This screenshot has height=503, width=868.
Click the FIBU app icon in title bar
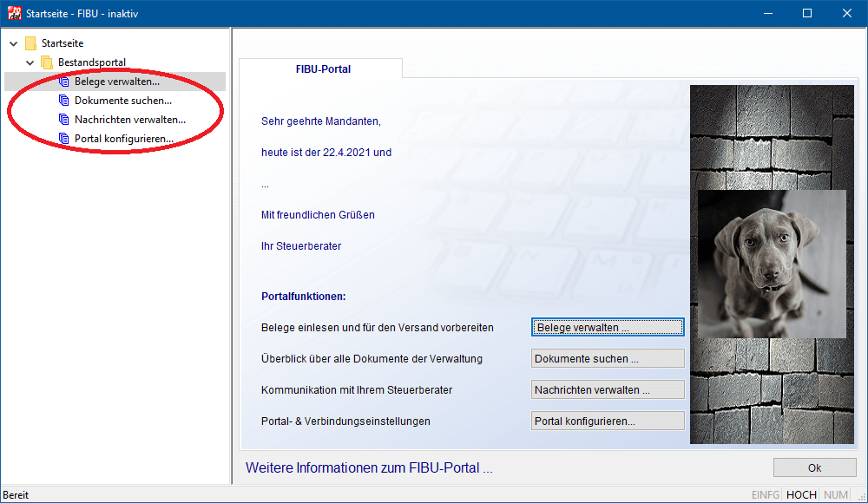point(14,13)
